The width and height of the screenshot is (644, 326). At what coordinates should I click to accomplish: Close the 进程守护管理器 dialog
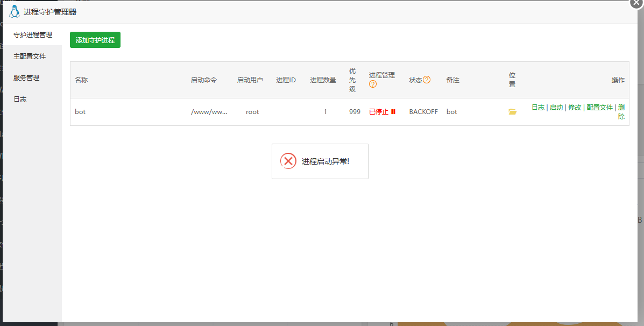tap(637, 3)
